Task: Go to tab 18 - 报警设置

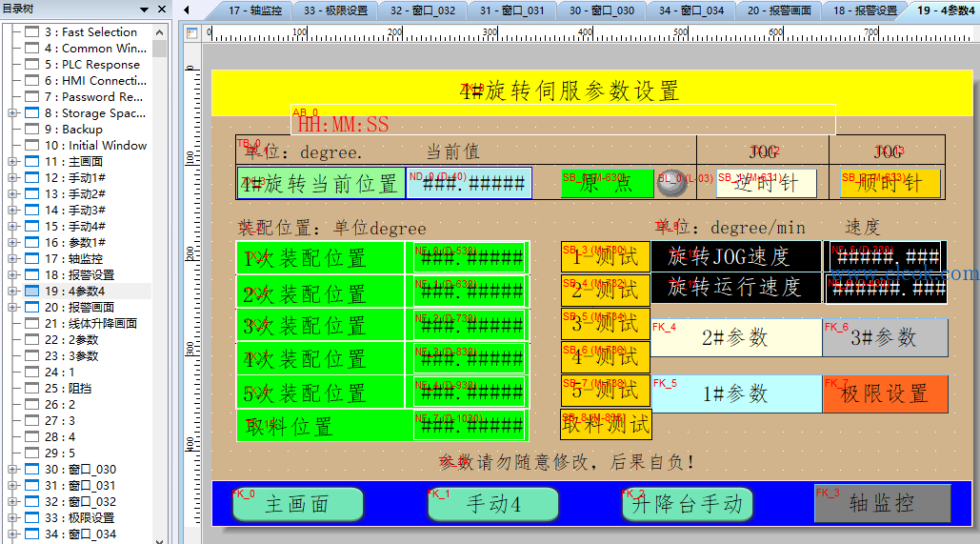Action: click(865, 10)
